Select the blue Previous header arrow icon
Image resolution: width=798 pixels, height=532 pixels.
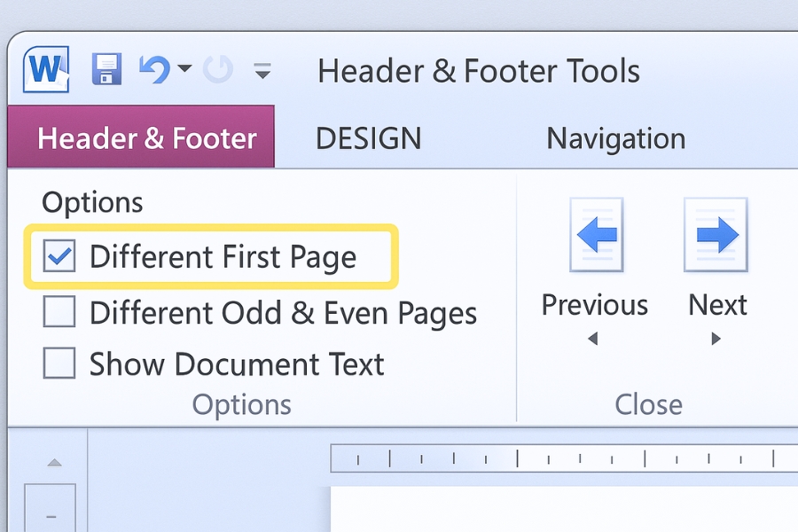click(x=595, y=233)
